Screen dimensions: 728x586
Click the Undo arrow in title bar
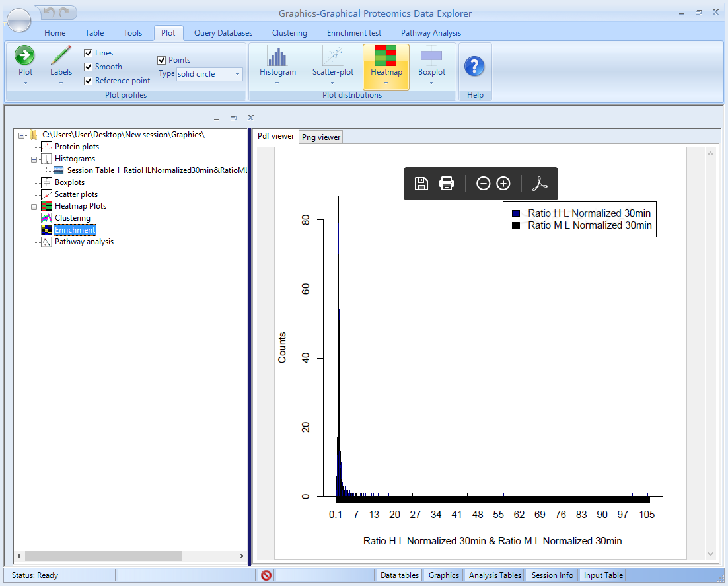(50, 12)
